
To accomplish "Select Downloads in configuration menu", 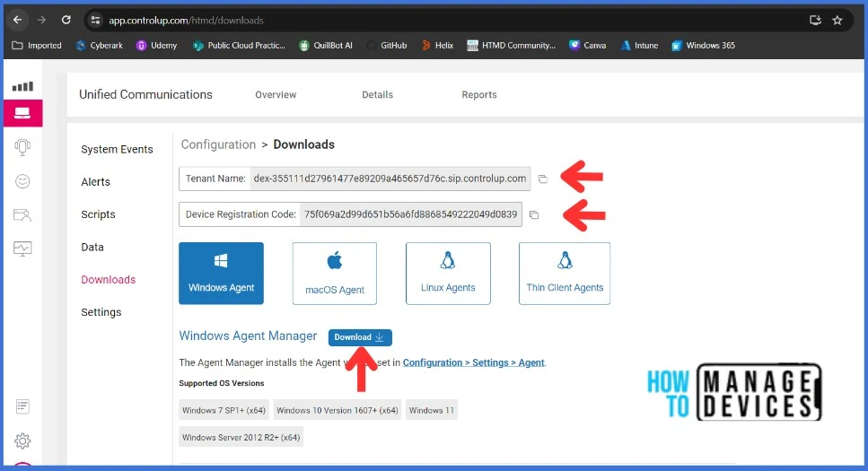I will pos(109,280).
